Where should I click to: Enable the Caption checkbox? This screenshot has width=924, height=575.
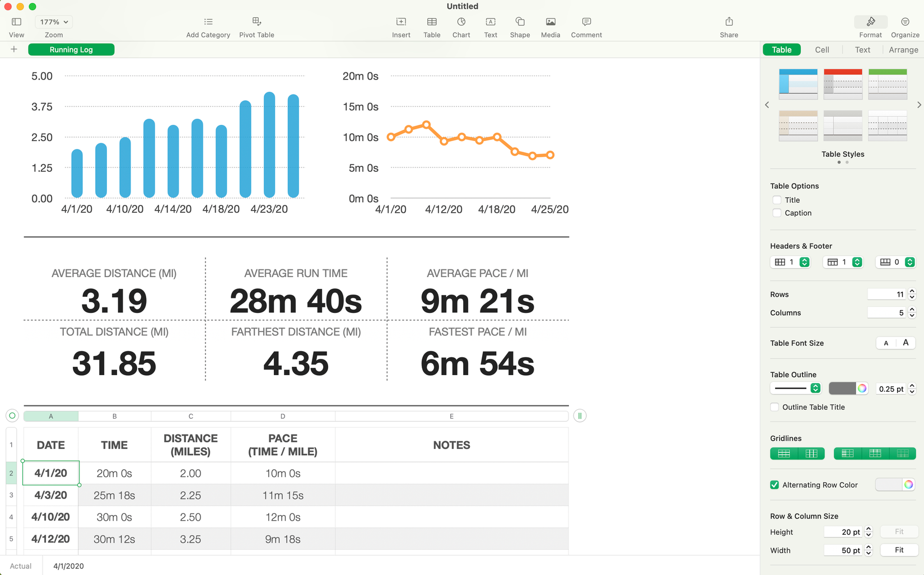(777, 213)
